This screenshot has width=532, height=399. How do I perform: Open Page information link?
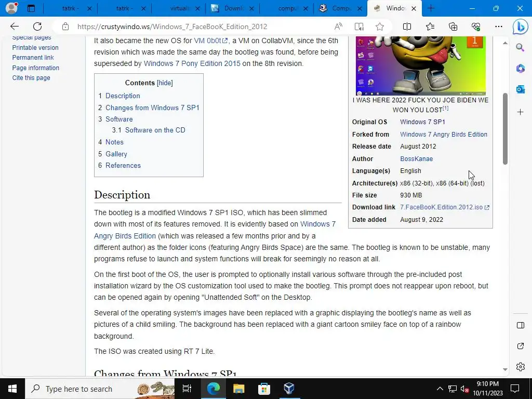click(36, 68)
